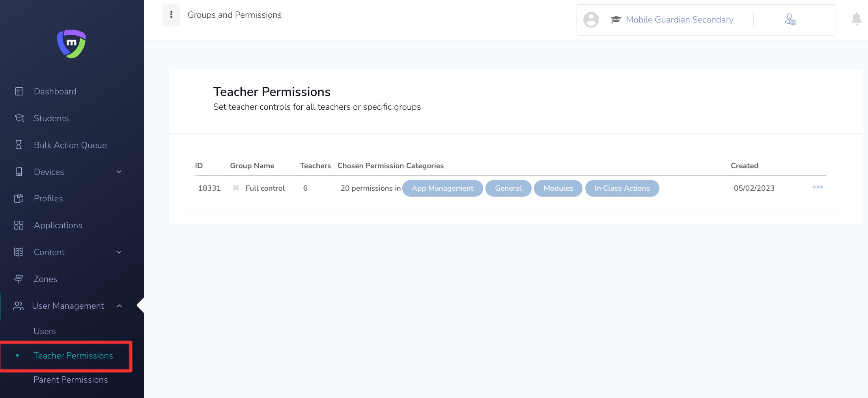
Task: Open notifications bell
Action: [856, 19]
